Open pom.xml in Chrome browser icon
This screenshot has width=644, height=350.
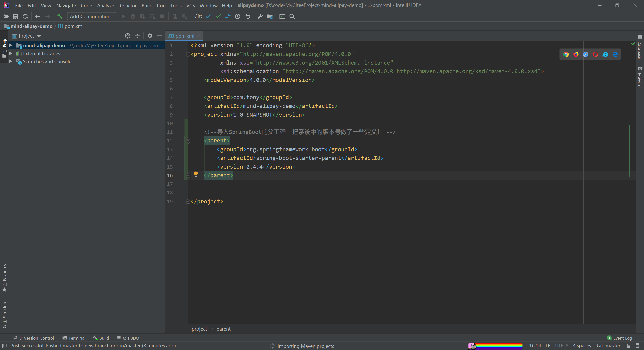click(566, 54)
